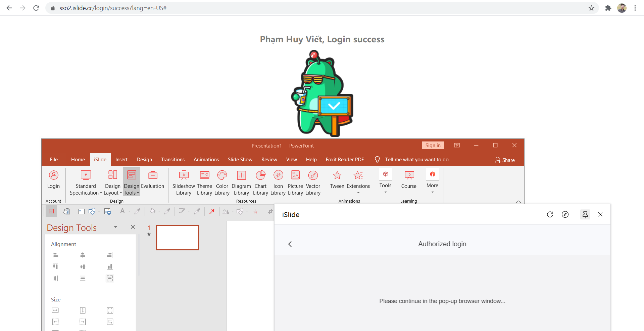Screen dimensions: 644x331
Task: Open the Diagram Library
Action: tap(241, 183)
